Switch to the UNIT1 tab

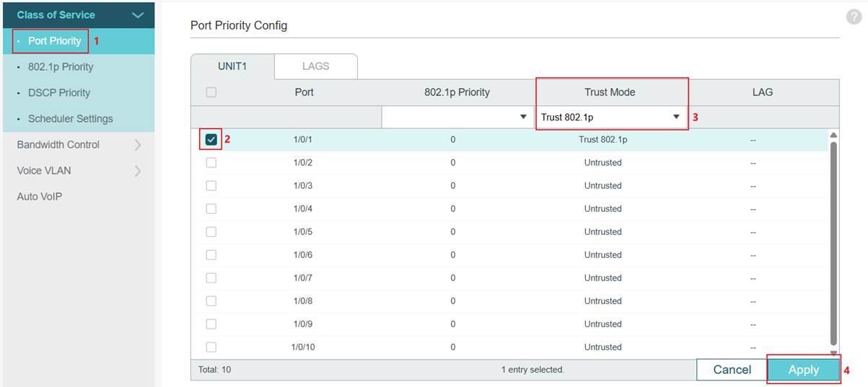coord(232,66)
